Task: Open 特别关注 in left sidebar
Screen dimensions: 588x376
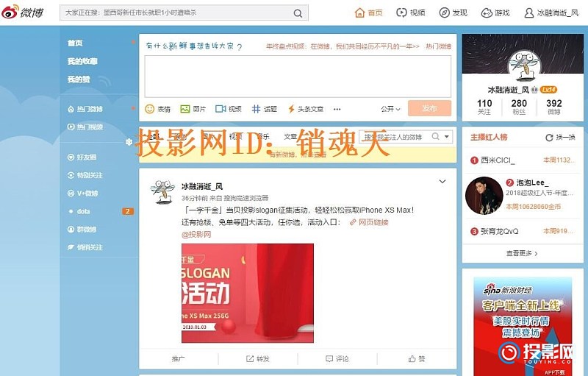Action: point(85,175)
